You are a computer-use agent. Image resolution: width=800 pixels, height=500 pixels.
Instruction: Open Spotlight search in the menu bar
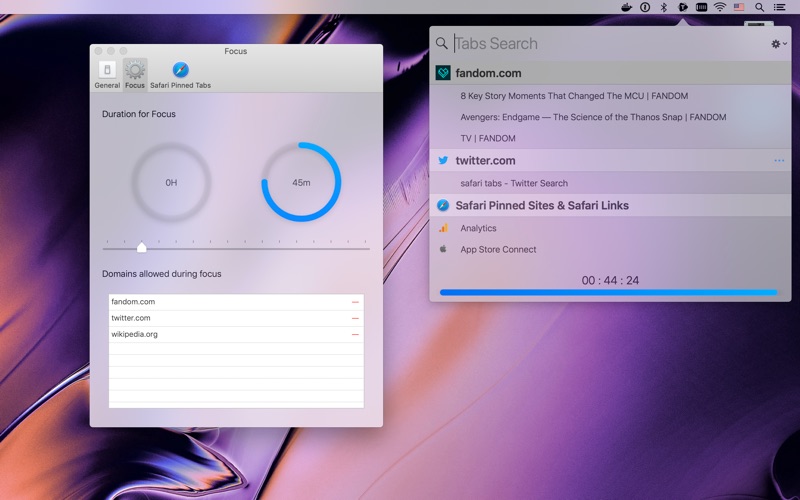tap(760, 7)
